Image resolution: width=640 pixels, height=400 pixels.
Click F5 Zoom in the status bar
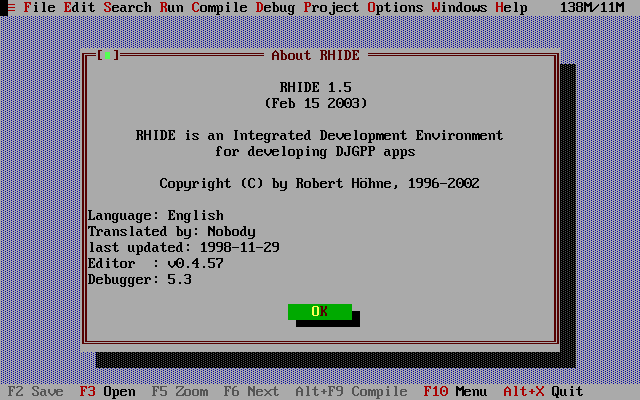(x=180, y=391)
